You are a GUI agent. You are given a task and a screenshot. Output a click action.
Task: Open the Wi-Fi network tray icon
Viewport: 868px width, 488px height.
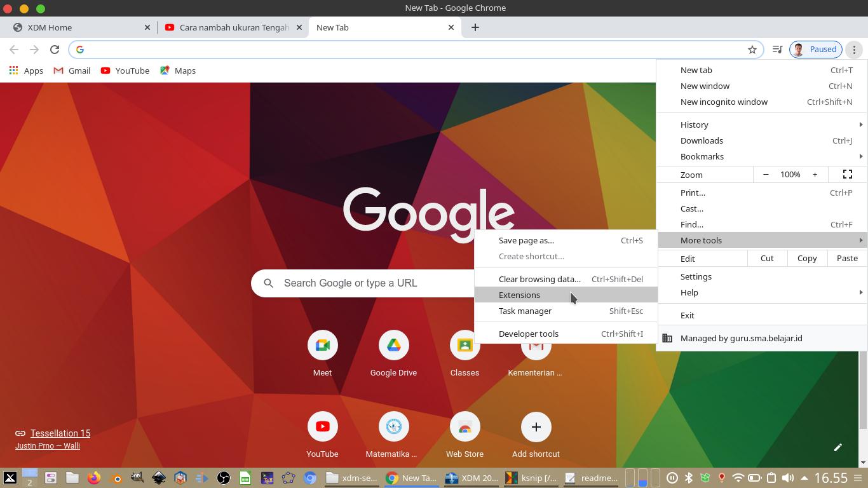[738, 478]
